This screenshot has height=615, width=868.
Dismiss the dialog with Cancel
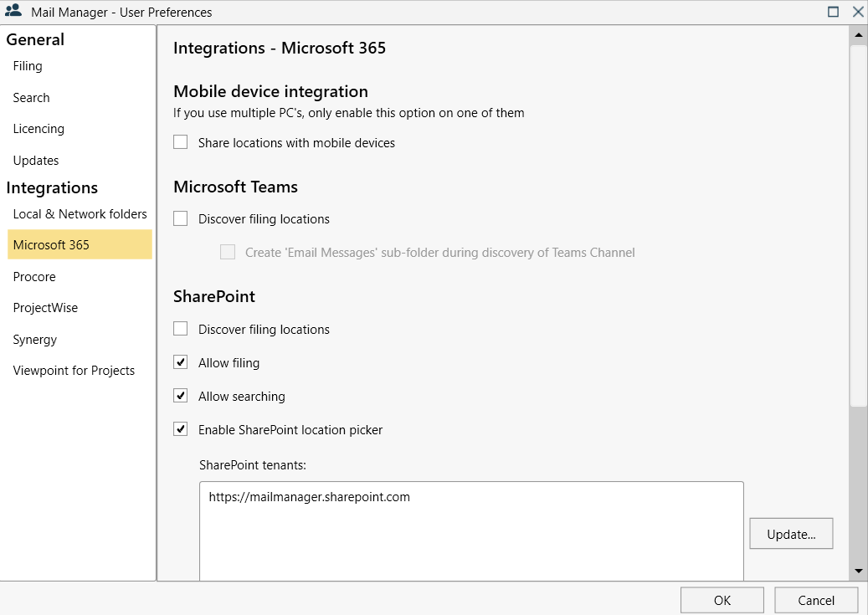(x=814, y=599)
